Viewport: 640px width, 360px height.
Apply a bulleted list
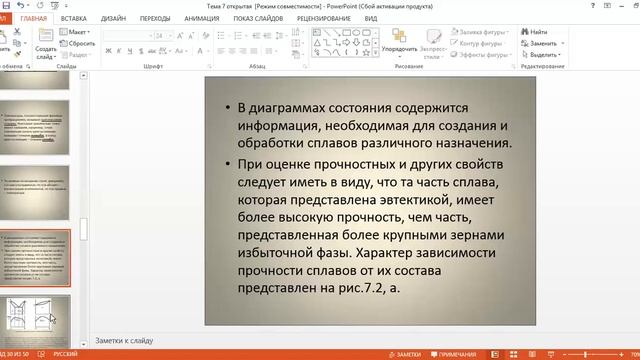[221, 36]
